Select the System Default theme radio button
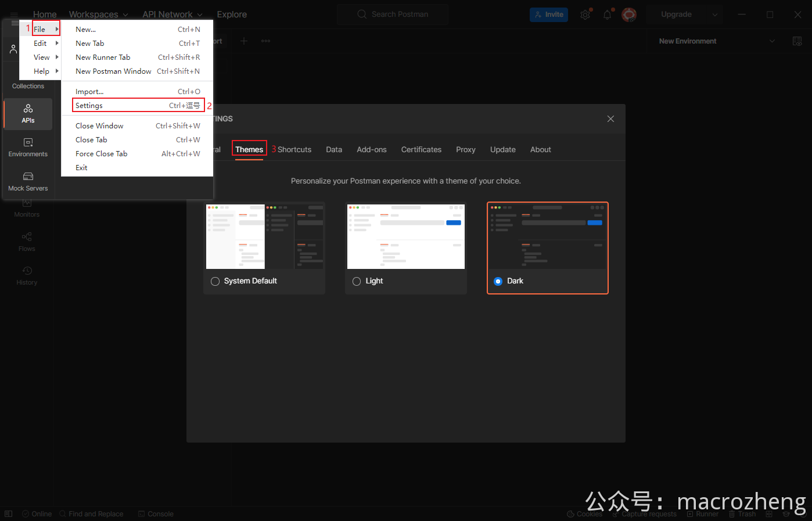Image resolution: width=812 pixels, height=521 pixels. click(215, 281)
